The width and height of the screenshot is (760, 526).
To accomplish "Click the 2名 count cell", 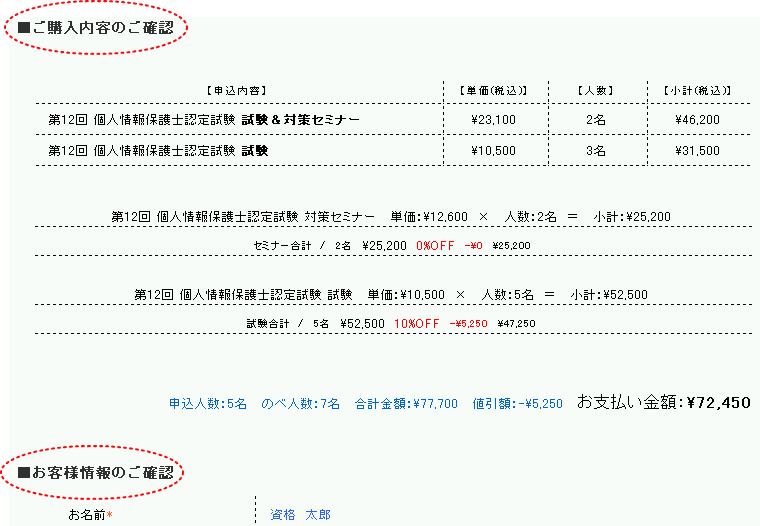I will click(x=596, y=120).
